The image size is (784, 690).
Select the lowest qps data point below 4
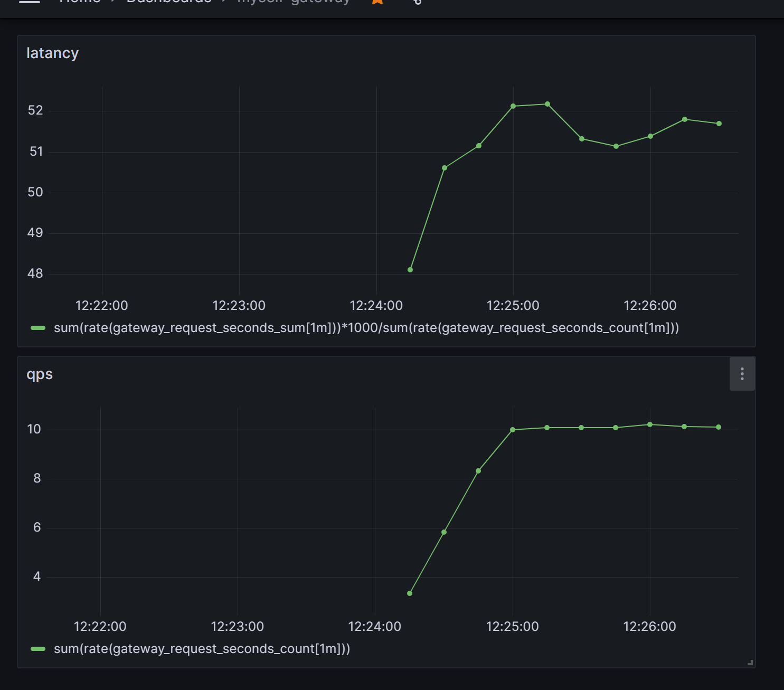[410, 593]
